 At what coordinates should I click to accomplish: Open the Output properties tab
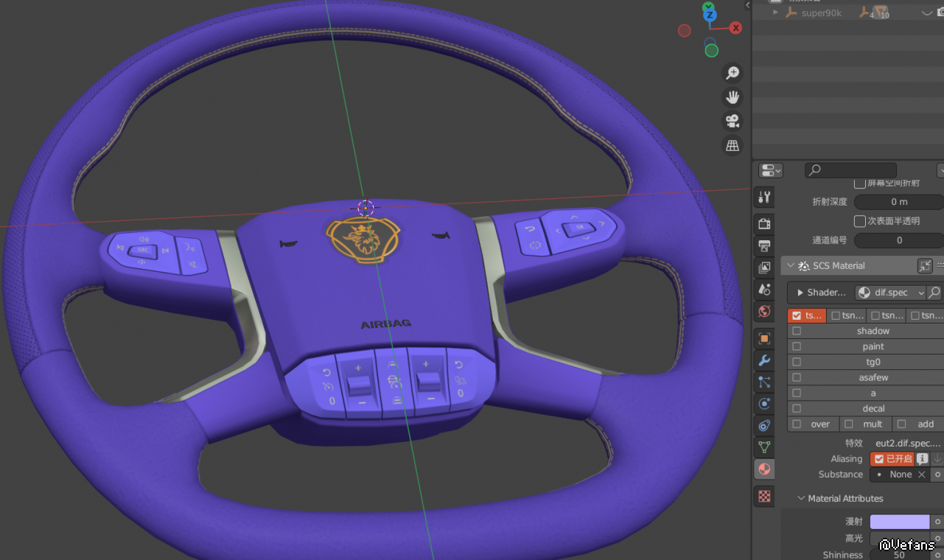point(764,245)
